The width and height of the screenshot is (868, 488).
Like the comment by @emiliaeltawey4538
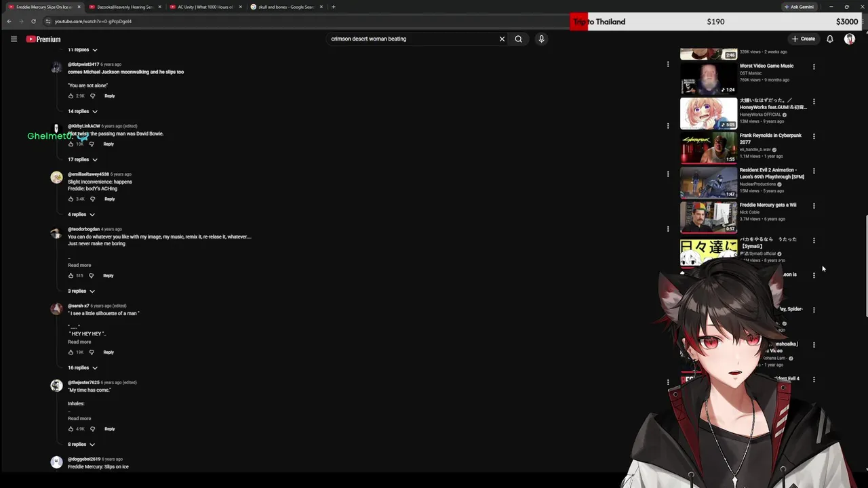coord(71,199)
